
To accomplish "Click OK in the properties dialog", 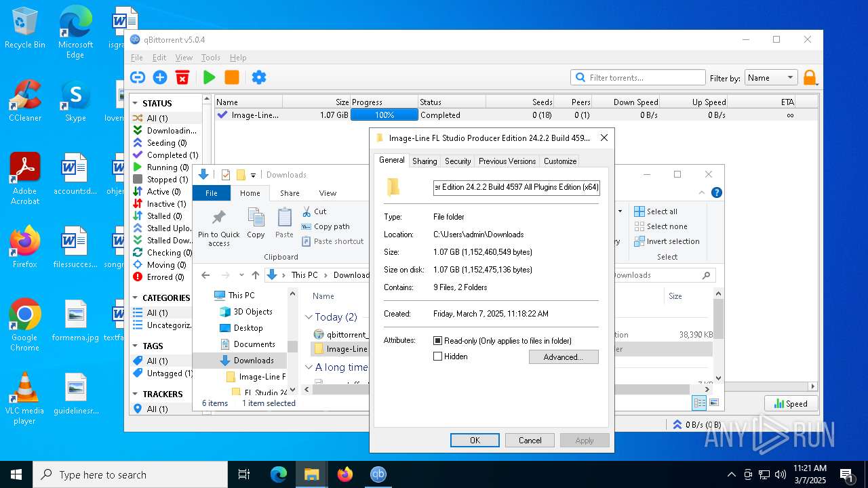I will click(x=475, y=441).
